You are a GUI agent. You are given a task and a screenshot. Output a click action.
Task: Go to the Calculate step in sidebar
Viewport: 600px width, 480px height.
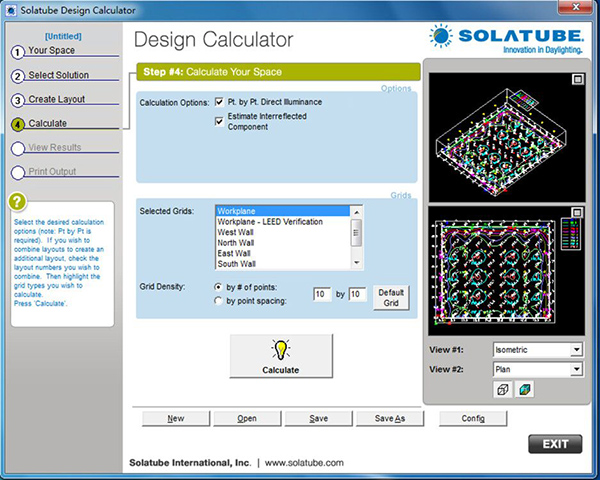pos(48,124)
